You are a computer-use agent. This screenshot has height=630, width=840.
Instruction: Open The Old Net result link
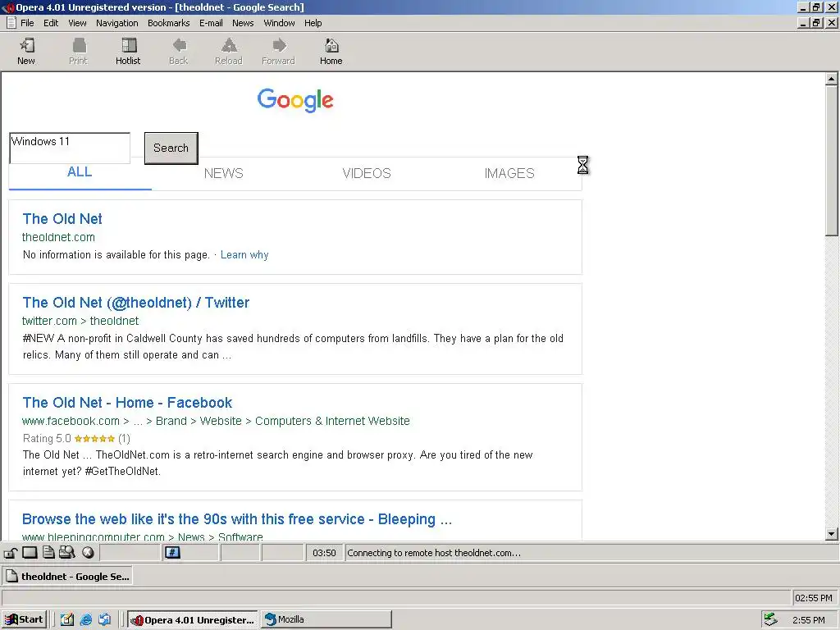coord(62,218)
